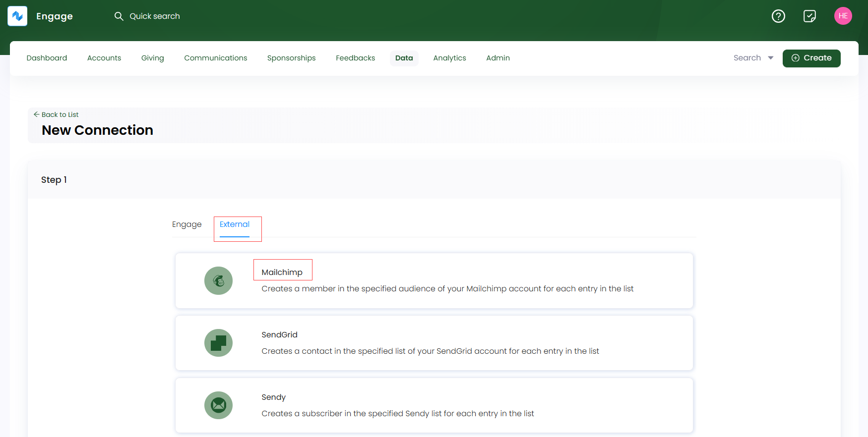Click the Mailchimp description text
The image size is (868, 437).
(447, 289)
